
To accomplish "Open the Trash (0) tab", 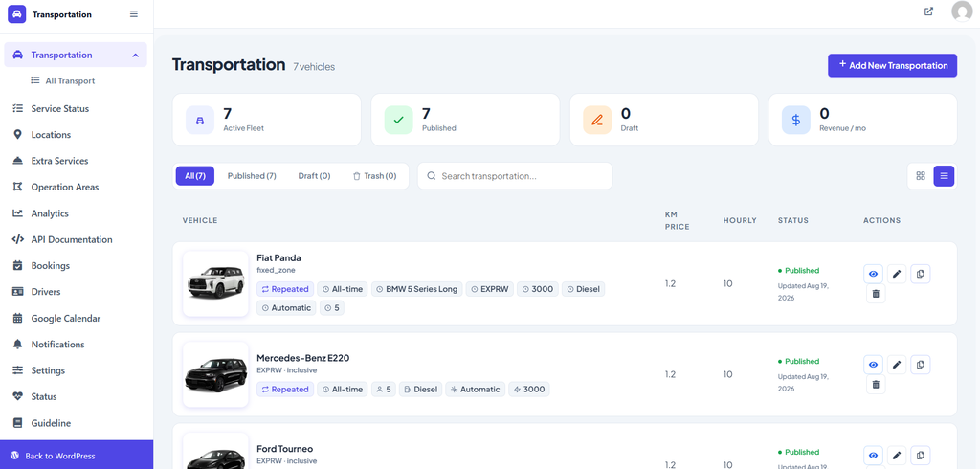I will tap(375, 176).
